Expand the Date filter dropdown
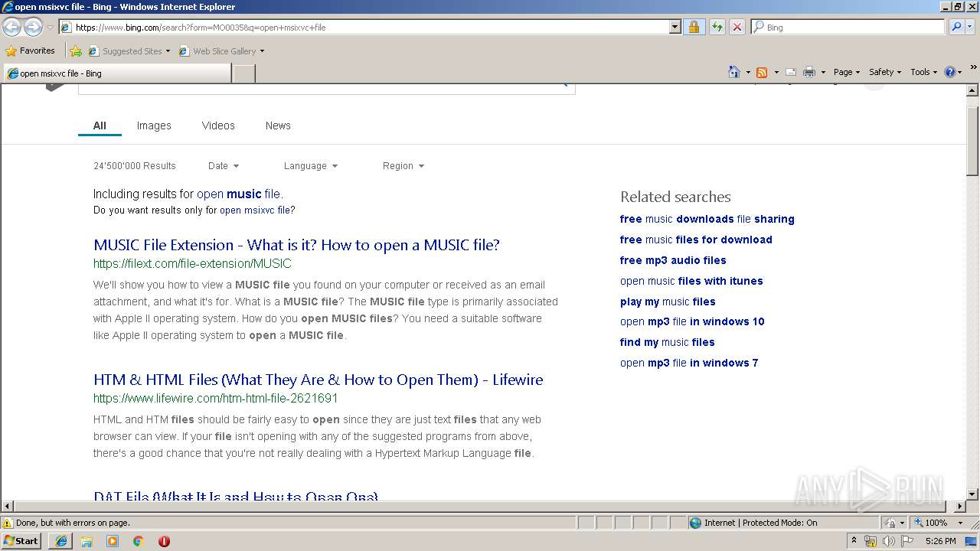 tap(224, 166)
